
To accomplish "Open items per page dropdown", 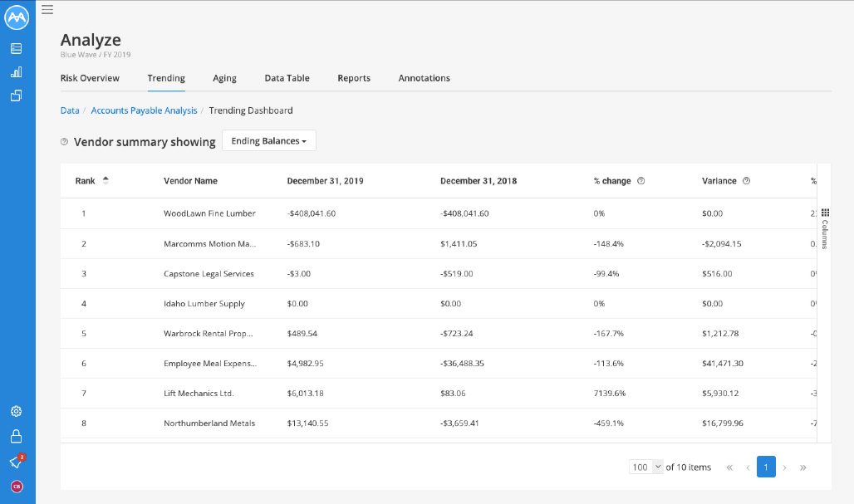I will (646, 467).
